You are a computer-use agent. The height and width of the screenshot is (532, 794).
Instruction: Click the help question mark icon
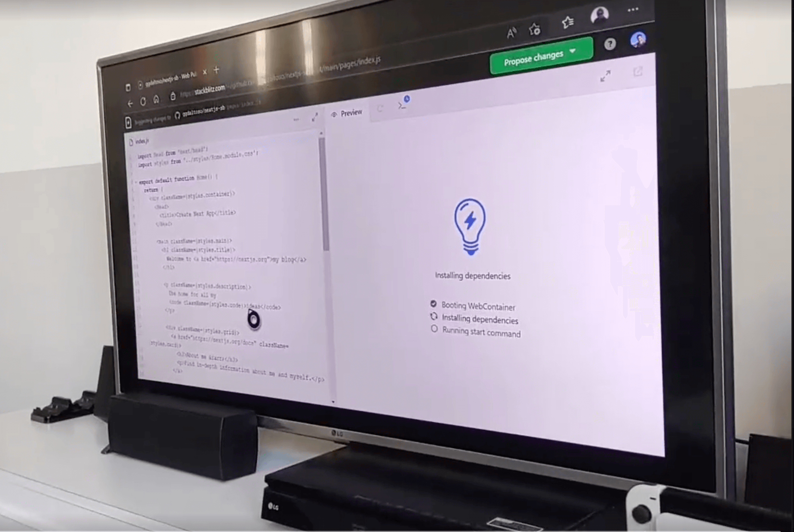611,44
